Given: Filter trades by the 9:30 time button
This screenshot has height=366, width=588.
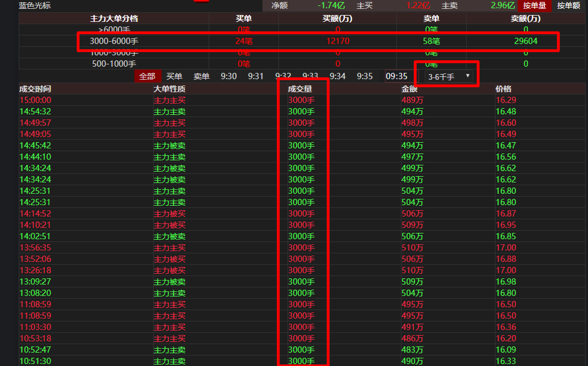Looking at the screenshot, I should pos(229,76).
